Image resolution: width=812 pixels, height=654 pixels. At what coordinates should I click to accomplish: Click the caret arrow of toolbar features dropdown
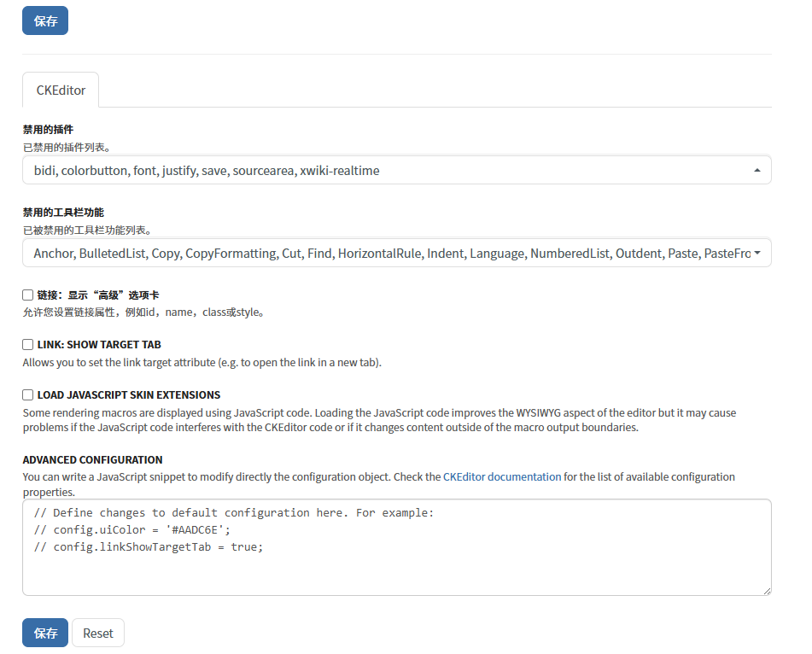(x=757, y=254)
